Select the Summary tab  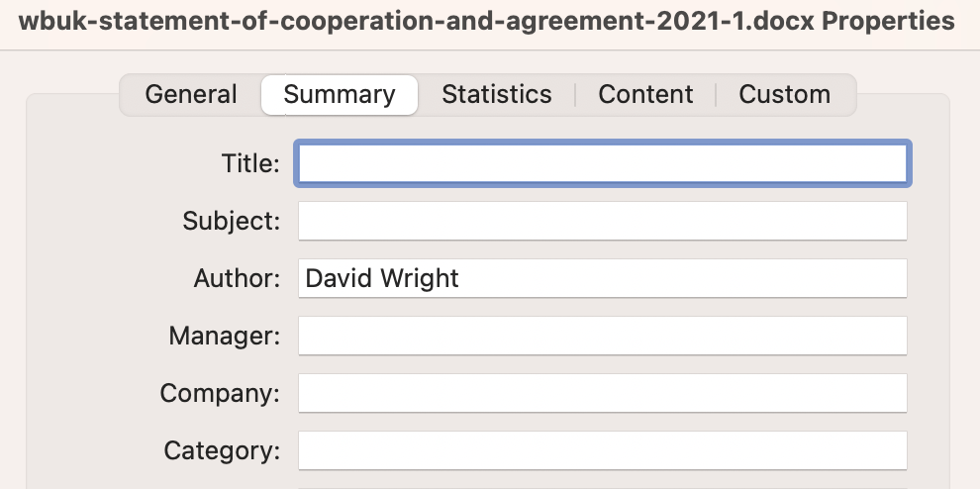click(x=340, y=95)
